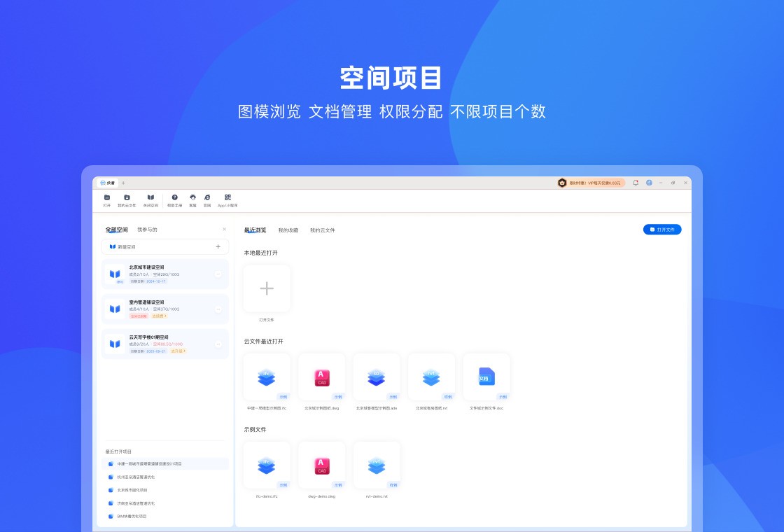Click the VIP 限时特惠 promo badge

(591, 183)
